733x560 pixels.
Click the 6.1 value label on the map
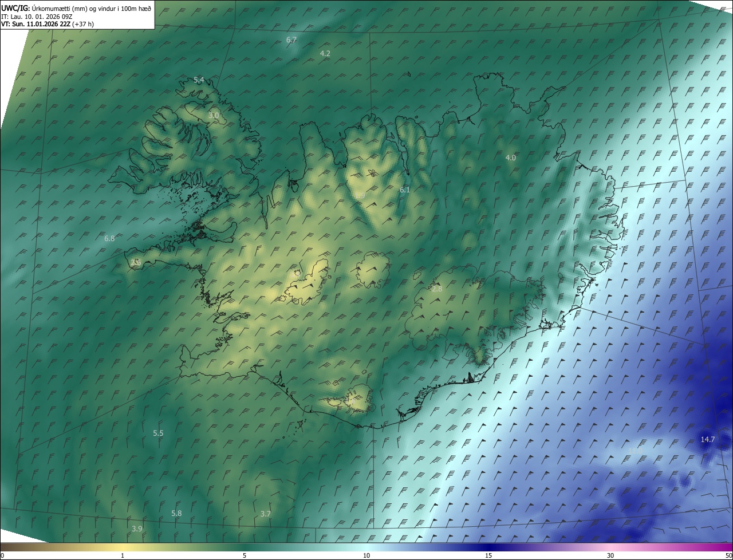[x=405, y=190]
